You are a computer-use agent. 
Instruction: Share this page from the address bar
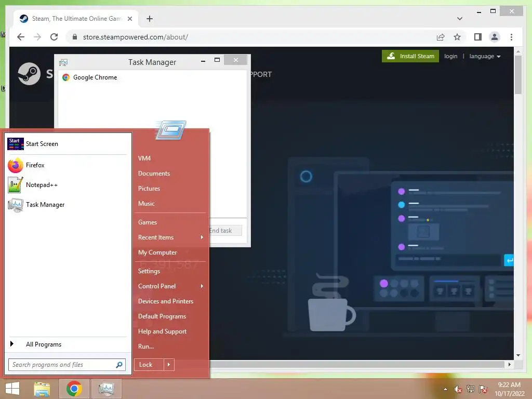coord(441,37)
